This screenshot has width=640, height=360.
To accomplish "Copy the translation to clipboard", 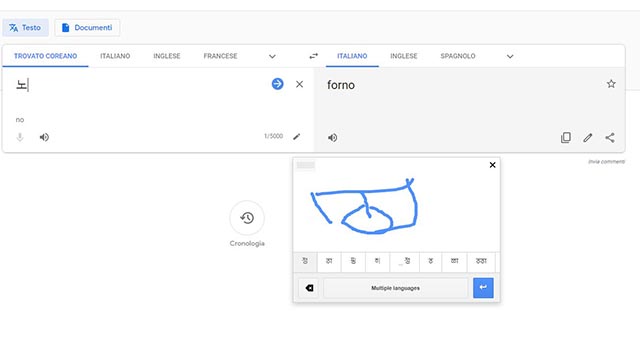I will [566, 138].
